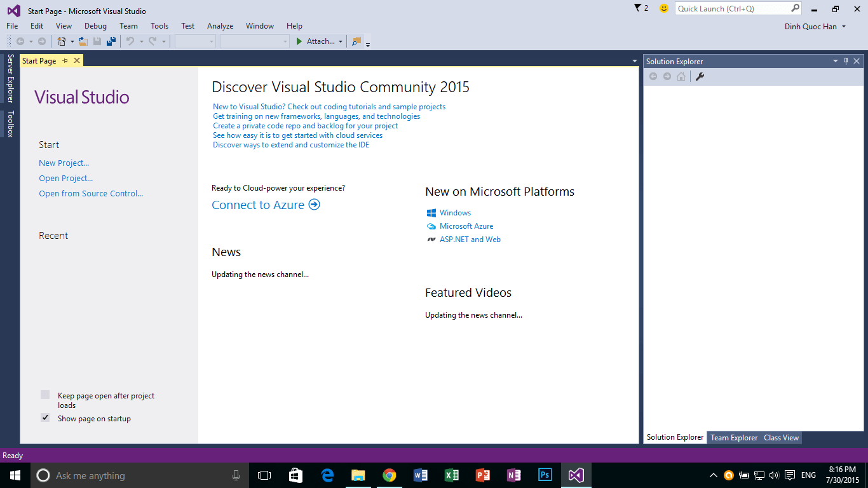Click the Find in Files toolbar icon
Screen dimensions: 868x488
coord(356,41)
